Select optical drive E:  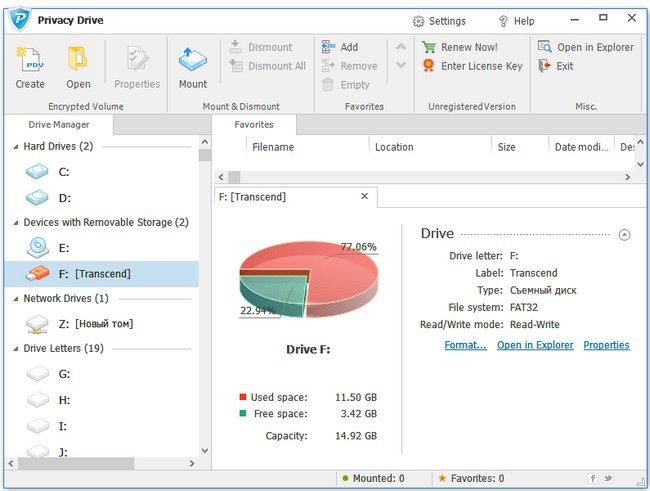tap(102, 248)
